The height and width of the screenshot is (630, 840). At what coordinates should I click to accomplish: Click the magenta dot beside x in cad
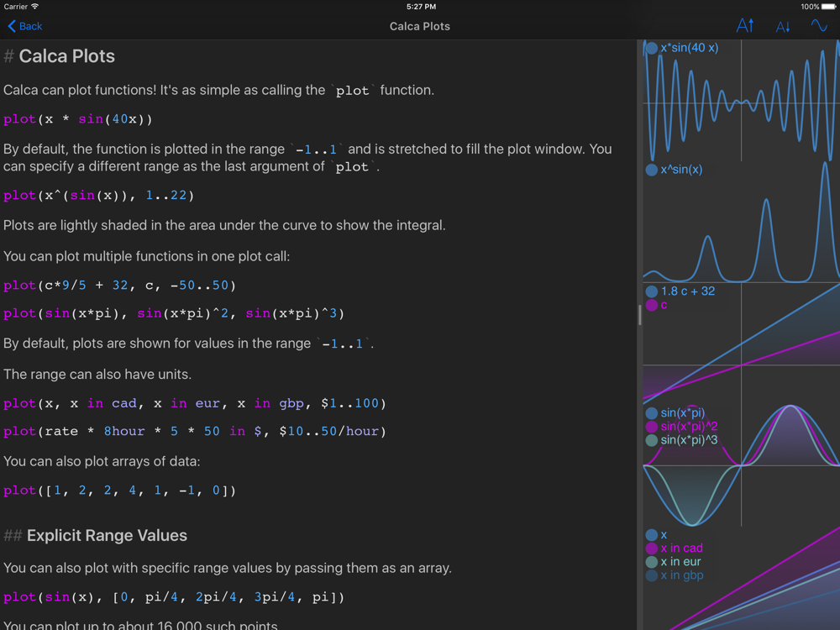(x=651, y=549)
